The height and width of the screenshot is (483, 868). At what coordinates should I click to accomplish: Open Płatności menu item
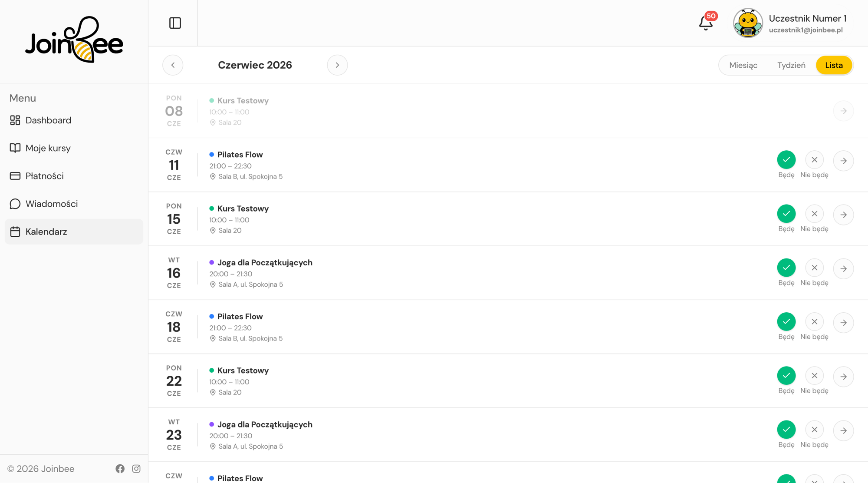click(x=74, y=176)
